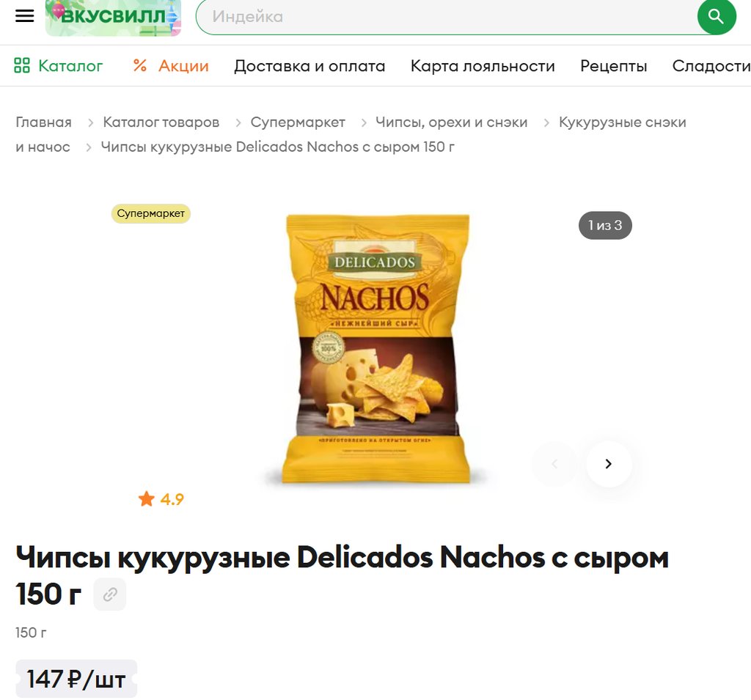
Task: Click the Каталог grid icon
Action: click(22, 65)
